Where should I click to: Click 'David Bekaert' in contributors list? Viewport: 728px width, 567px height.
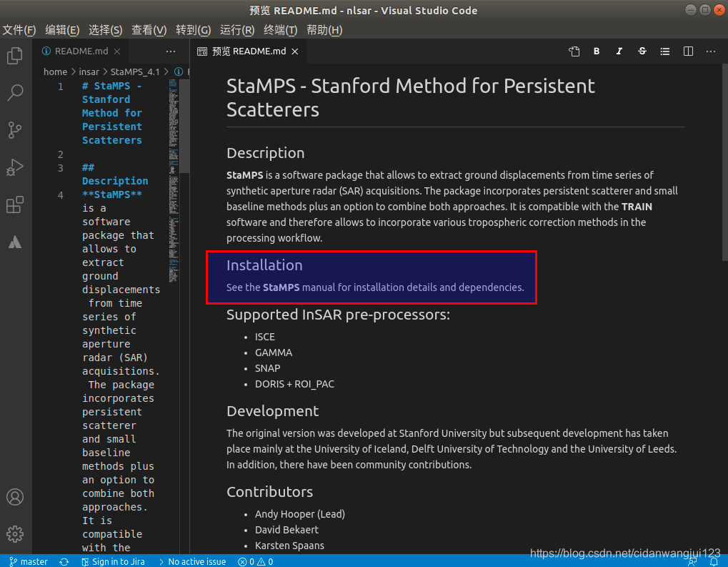tap(286, 530)
